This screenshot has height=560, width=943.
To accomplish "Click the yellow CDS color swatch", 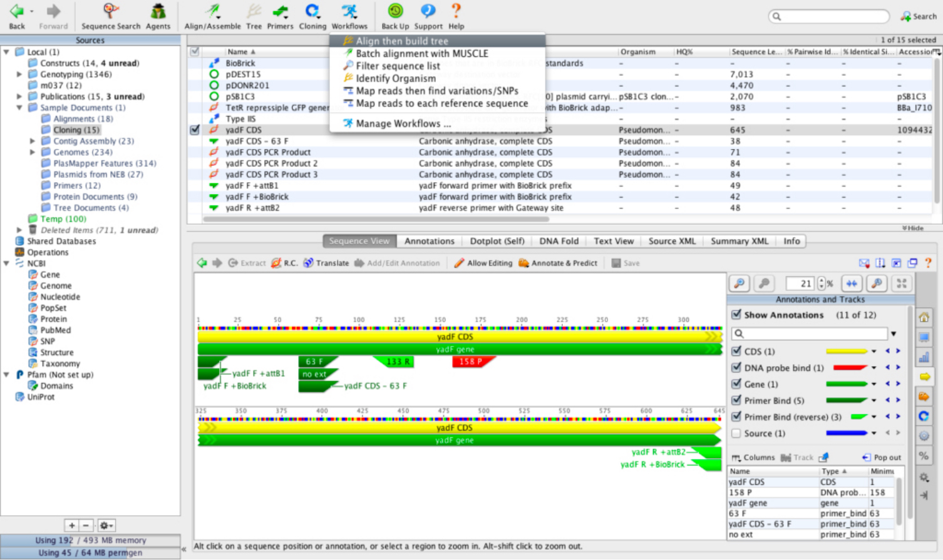I will click(847, 352).
